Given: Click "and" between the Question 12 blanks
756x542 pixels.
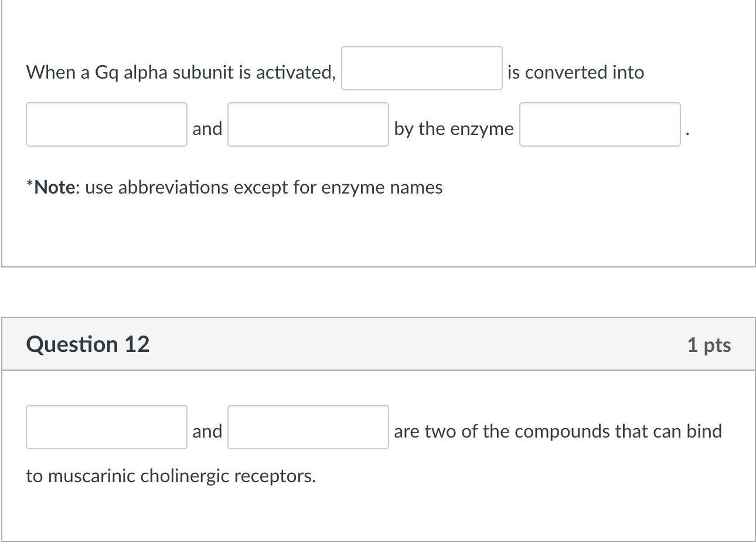Looking at the screenshot, I should [207, 432].
